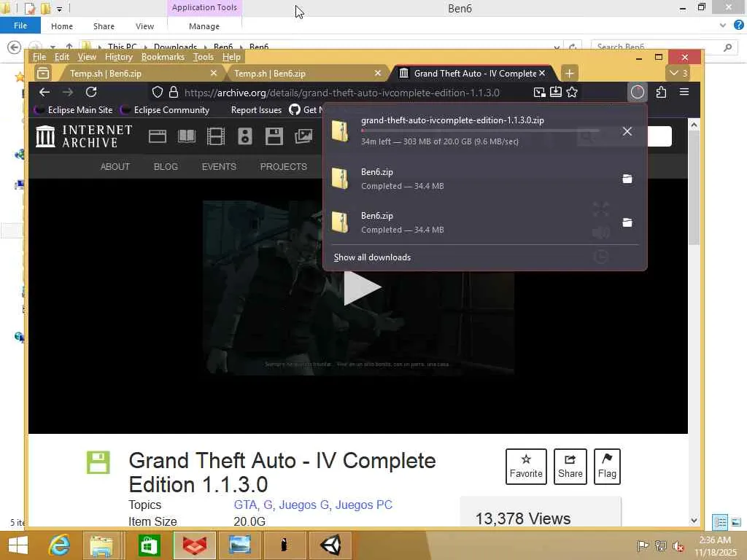Image resolution: width=747 pixels, height=560 pixels.
Task: Open Explorer Manage ribbon tab
Action: click(204, 26)
